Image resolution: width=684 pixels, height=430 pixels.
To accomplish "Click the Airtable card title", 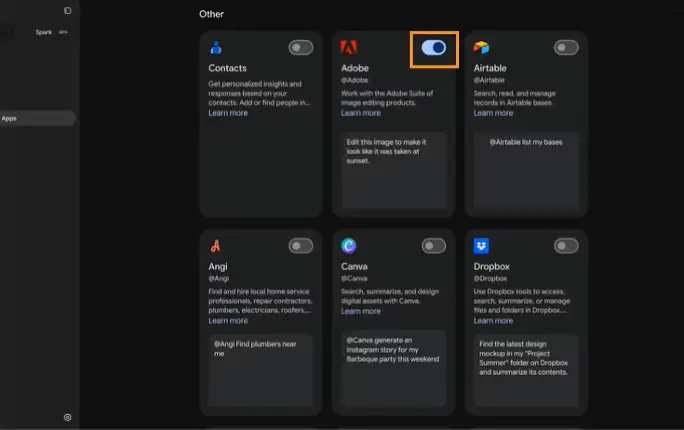I will point(490,68).
